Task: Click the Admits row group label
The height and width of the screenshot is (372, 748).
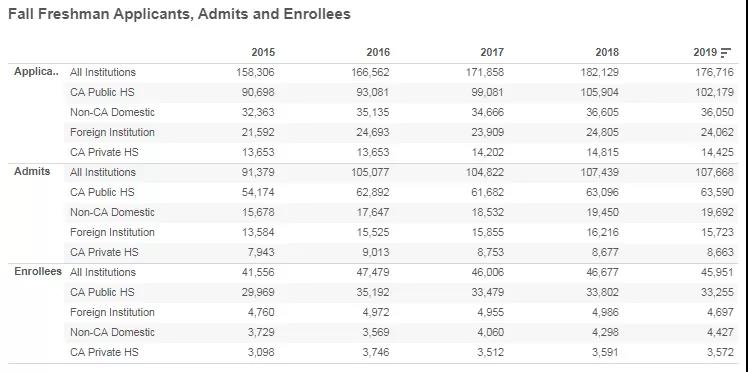Action: tap(32, 172)
